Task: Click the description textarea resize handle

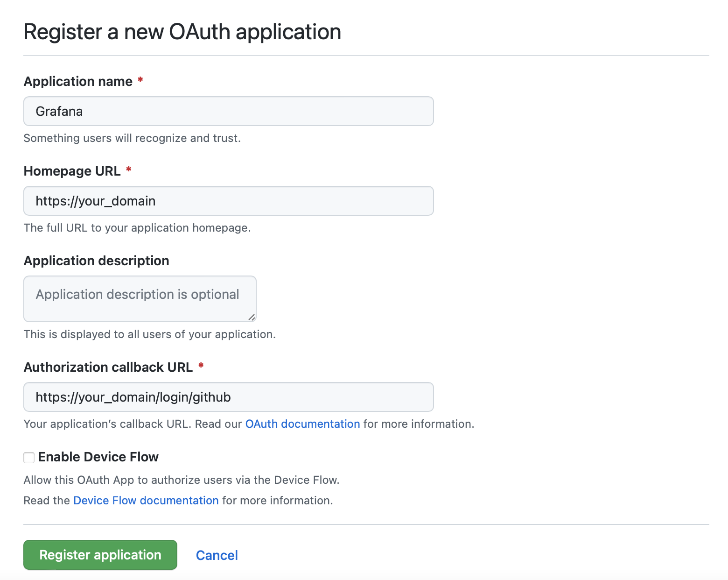Action: pos(252,318)
